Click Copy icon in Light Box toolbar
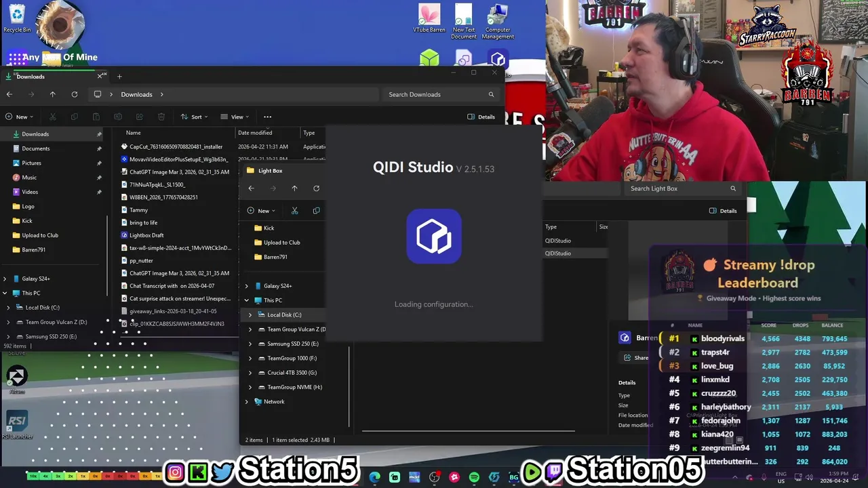Image resolution: width=868 pixels, height=488 pixels. pyautogui.click(x=316, y=211)
